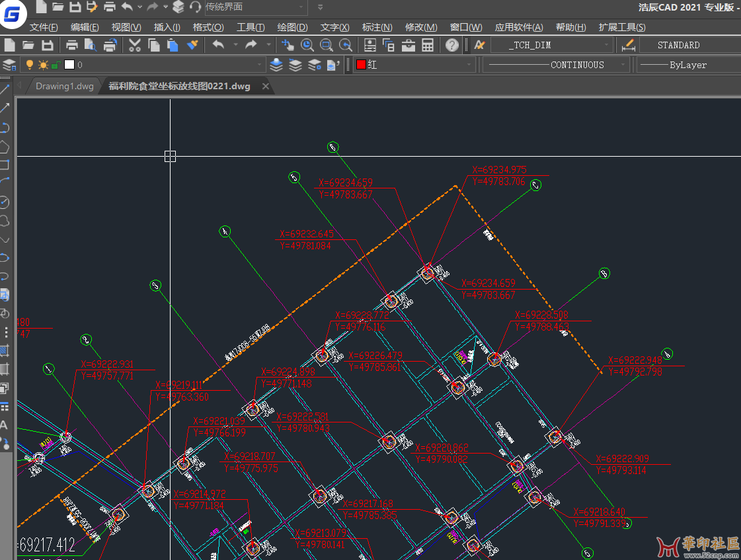Click the Match Properties brush icon
The width and height of the screenshot is (741, 560).
pos(192,46)
